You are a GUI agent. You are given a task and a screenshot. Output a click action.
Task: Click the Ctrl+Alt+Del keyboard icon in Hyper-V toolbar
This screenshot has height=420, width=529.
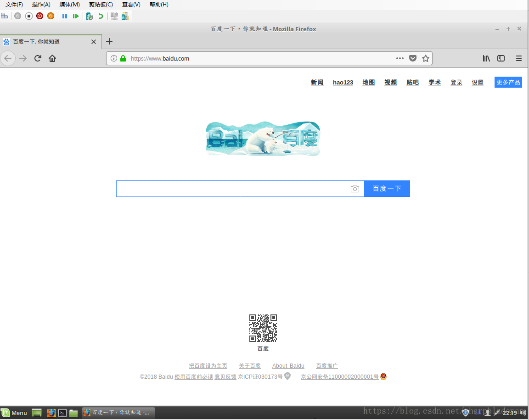(5, 16)
